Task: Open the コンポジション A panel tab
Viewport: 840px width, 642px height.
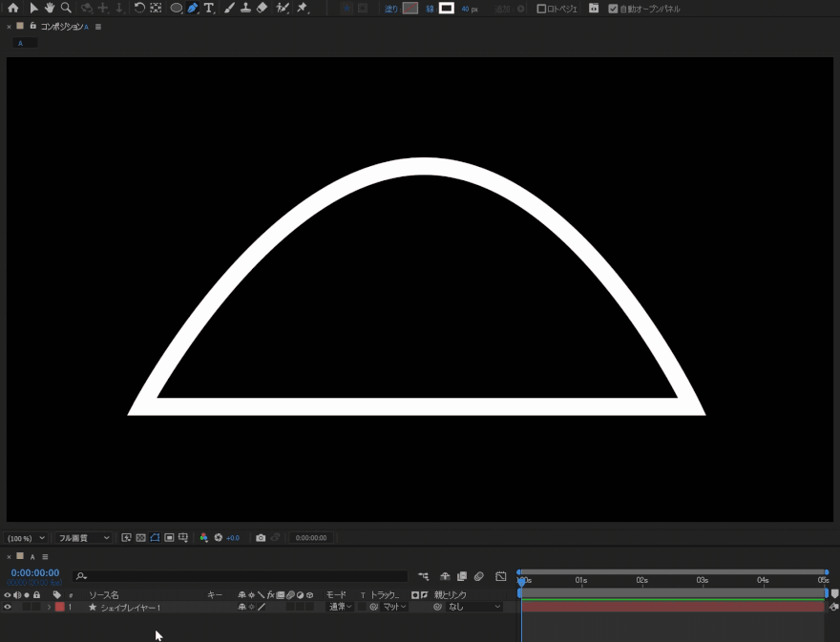Action: pos(63,27)
